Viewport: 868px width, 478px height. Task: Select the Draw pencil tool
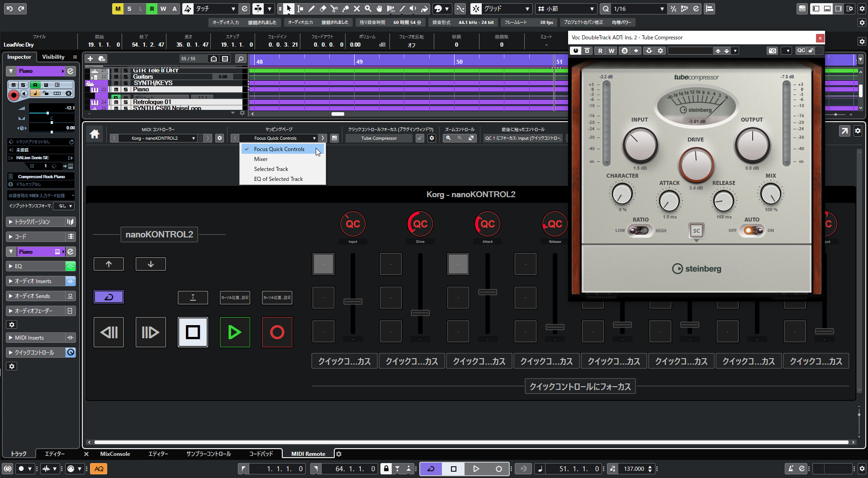pos(312,9)
